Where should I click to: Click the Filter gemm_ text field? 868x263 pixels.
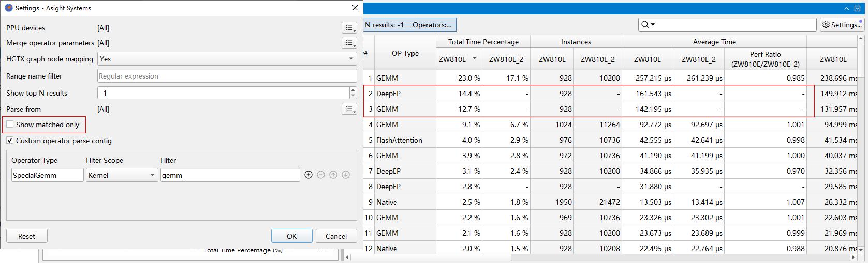coord(230,175)
